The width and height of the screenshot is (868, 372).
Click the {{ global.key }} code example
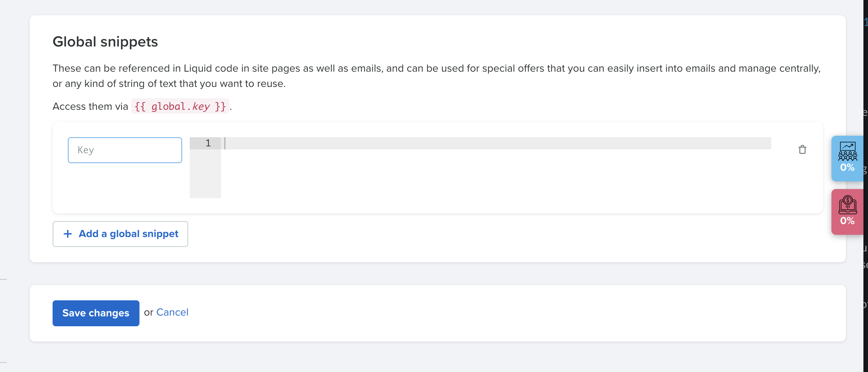180,106
